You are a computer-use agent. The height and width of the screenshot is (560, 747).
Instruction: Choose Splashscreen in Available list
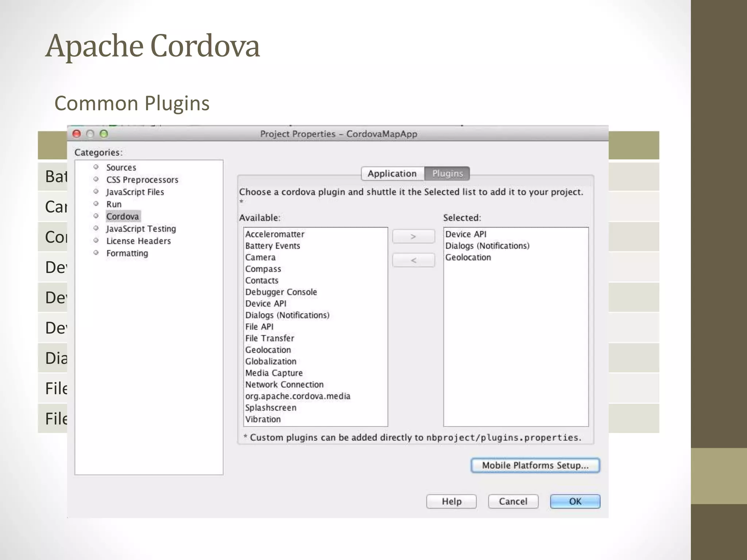[x=270, y=408]
